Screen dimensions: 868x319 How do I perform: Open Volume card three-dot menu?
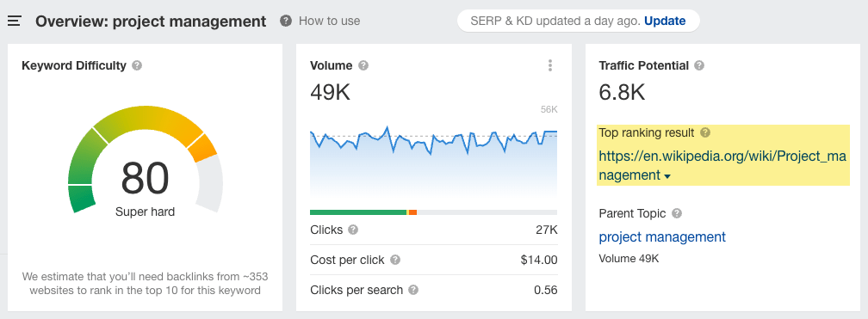549,66
